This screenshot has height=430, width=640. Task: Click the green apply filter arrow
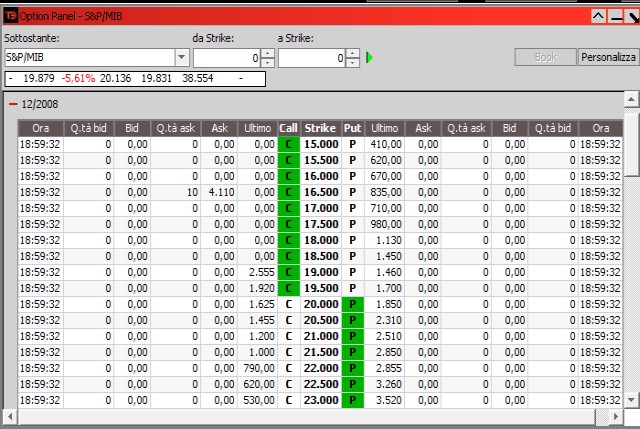point(370,58)
